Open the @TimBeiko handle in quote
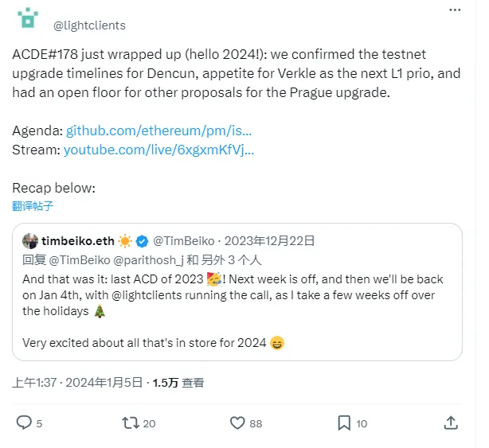This screenshot has height=448, width=489. (182, 241)
